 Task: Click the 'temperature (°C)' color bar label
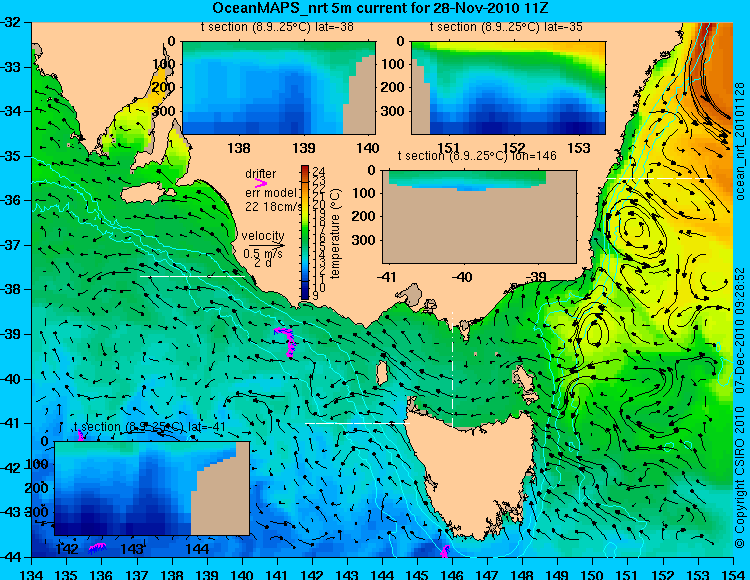(335, 233)
